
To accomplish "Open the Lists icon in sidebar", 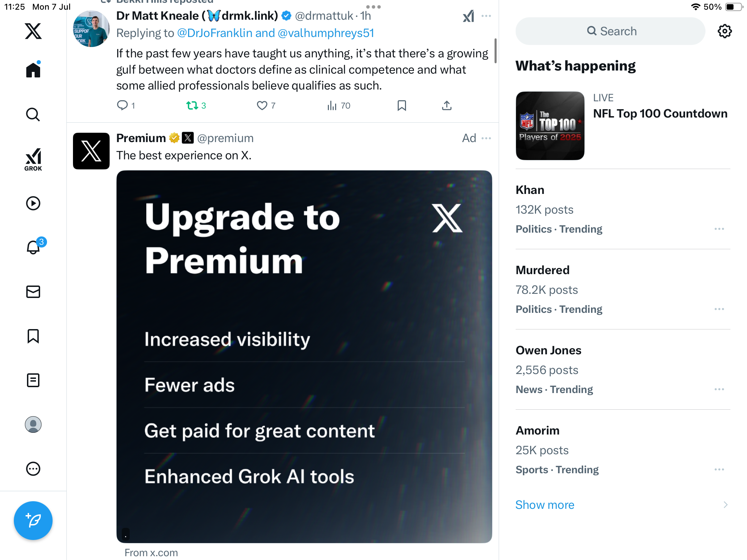I will pos(33,380).
